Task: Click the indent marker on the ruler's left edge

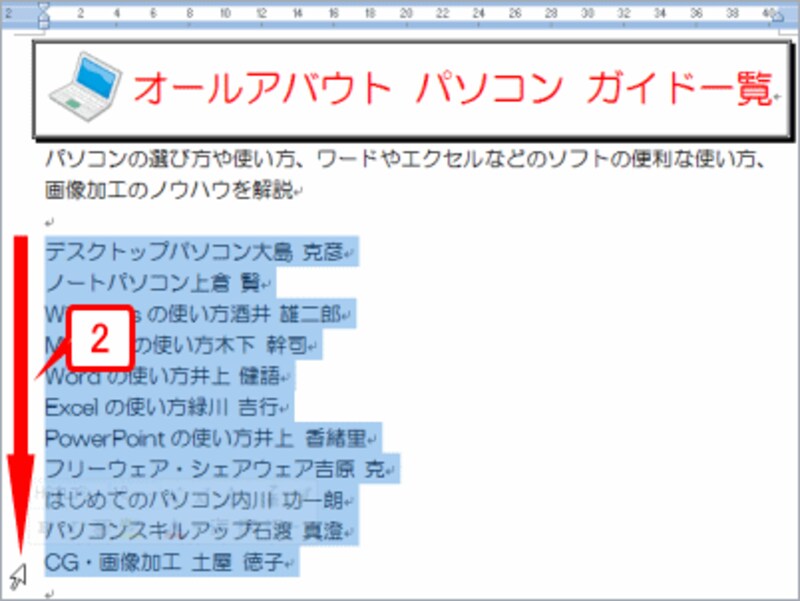Action: [x=42, y=13]
